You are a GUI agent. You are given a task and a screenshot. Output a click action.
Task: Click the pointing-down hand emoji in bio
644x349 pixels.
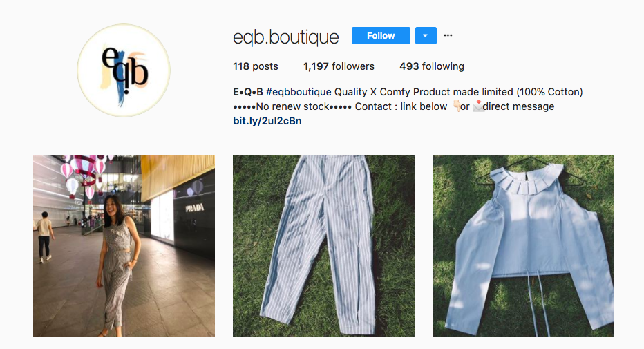[x=455, y=106]
